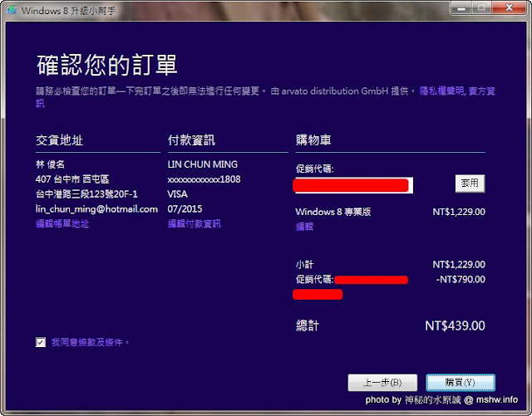Open the 我同意條款及條件 terms link
The height and width of the screenshot is (416, 532).
[x=91, y=342]
